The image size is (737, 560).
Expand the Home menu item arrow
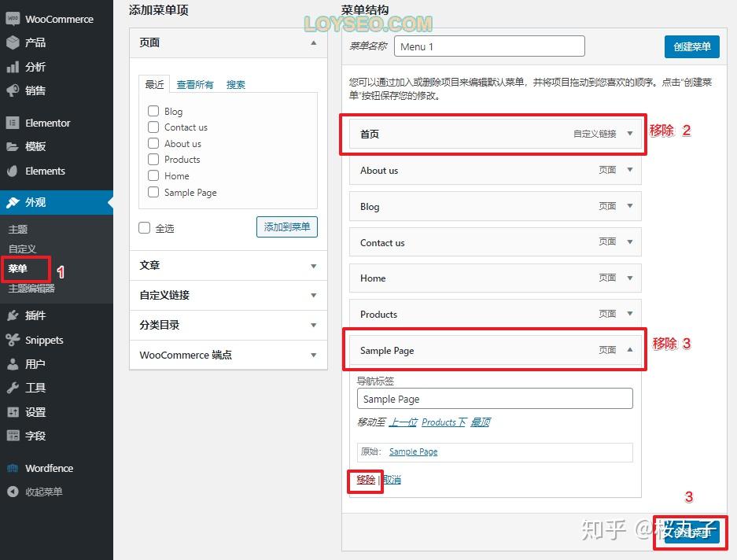click(x=630, y=278)
